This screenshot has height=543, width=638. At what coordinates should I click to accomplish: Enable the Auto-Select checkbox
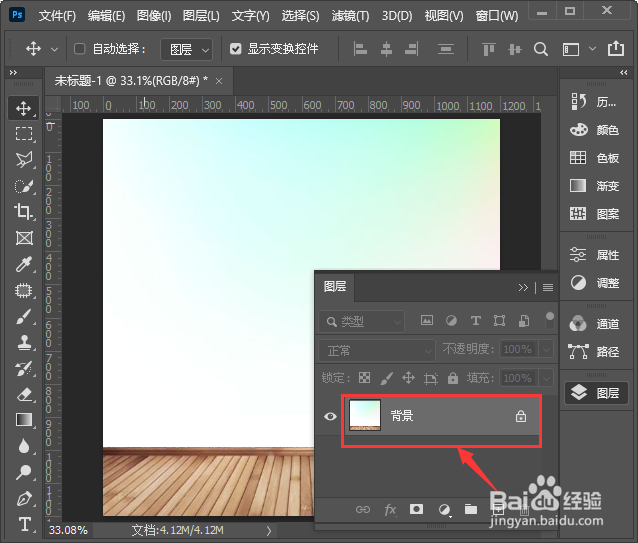pyautogui.click(x=79, y=49)
